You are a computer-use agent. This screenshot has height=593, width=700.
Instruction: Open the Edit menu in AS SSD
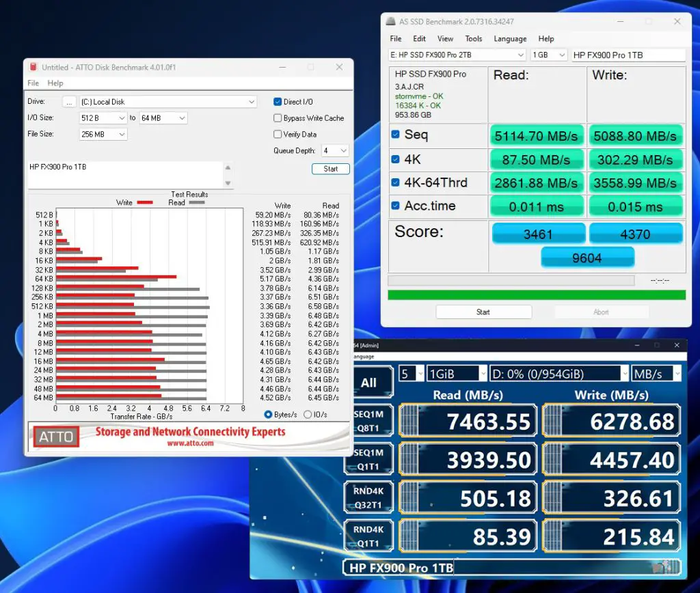point(419,39)
